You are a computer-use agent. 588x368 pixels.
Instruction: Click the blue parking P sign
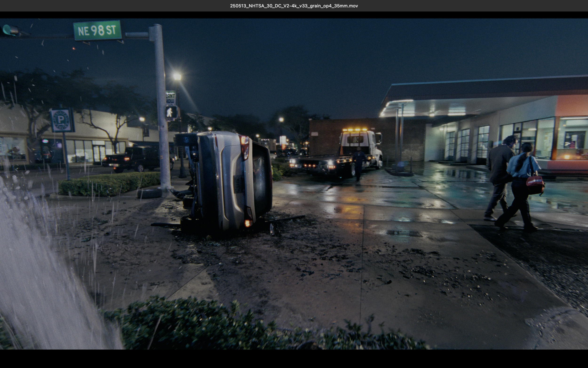coord(62,120)
